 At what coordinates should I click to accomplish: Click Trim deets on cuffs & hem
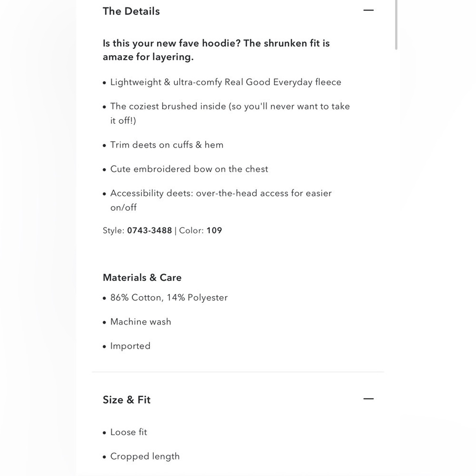[x=167, y=145]
